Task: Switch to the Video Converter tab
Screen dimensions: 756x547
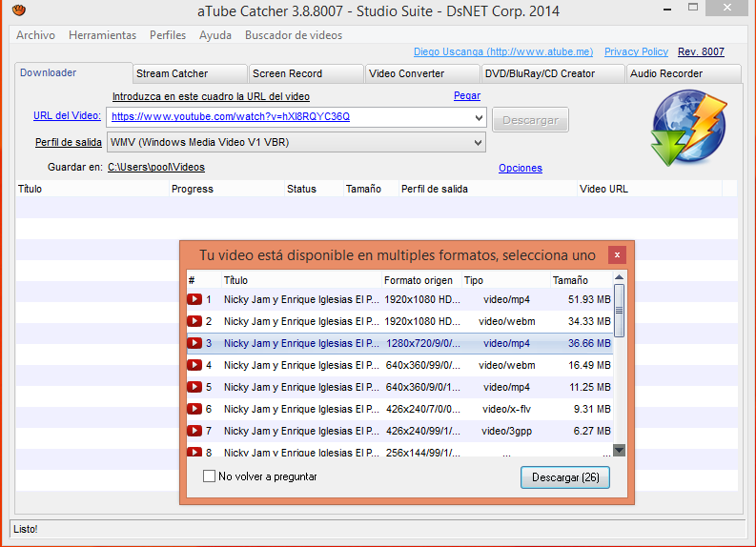Action: click(422, 73)
